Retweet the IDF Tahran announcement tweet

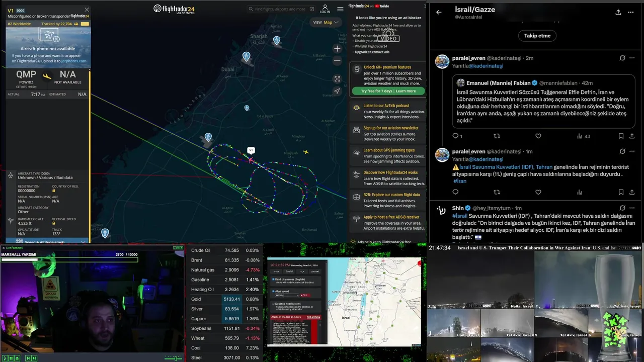click(497, 192)
